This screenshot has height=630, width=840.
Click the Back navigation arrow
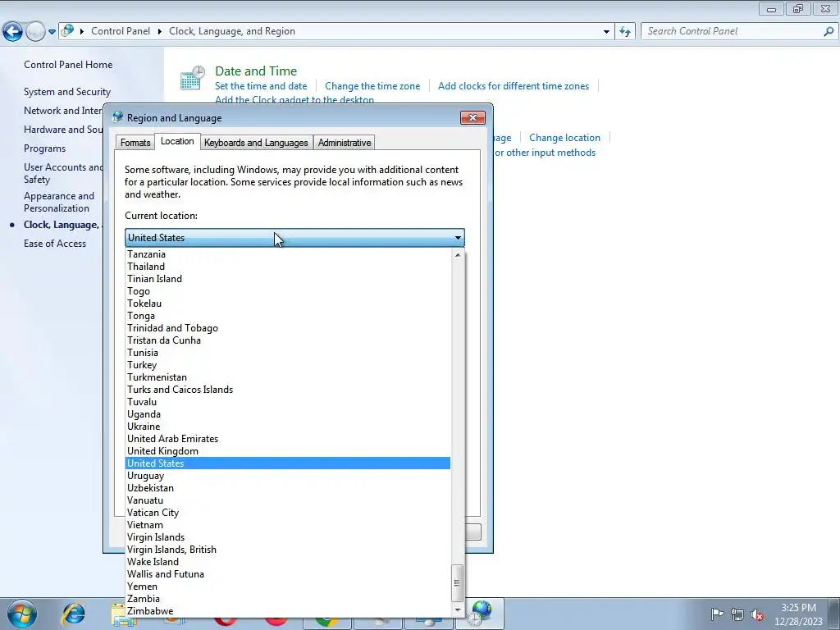[12, 32]
